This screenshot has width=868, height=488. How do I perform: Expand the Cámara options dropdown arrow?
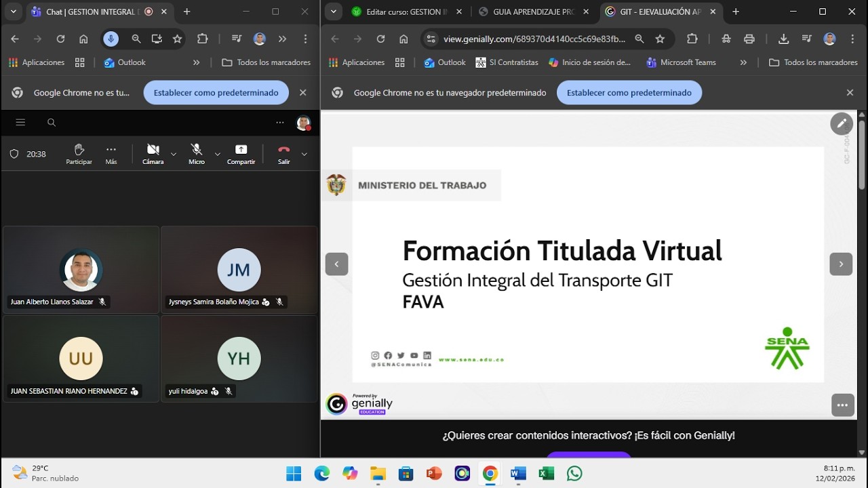(174, 155)
